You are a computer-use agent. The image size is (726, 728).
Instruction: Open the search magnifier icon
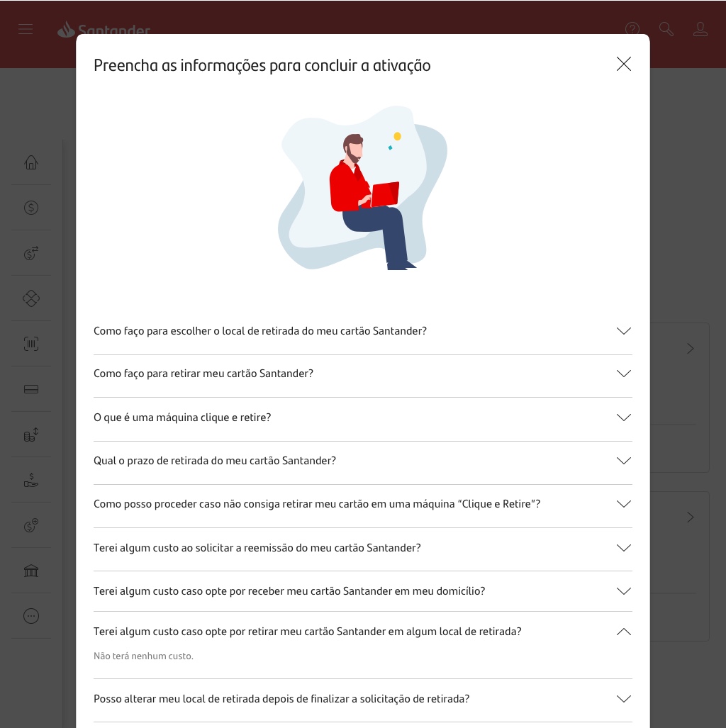tap(666, 29)
